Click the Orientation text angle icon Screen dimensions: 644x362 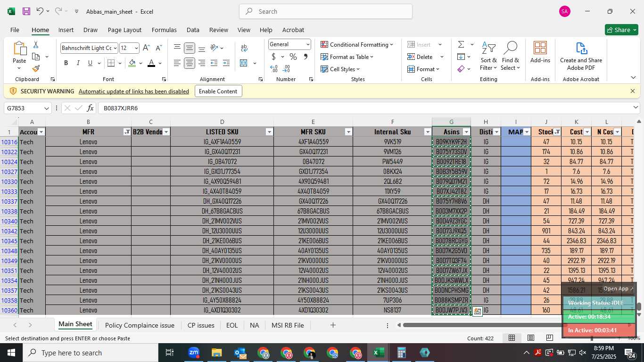[215, 48]
